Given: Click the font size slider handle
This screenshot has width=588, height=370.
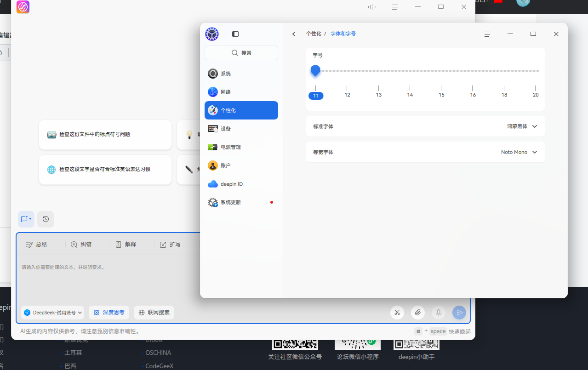Looking at the screenshot, I should coord(315,71).
